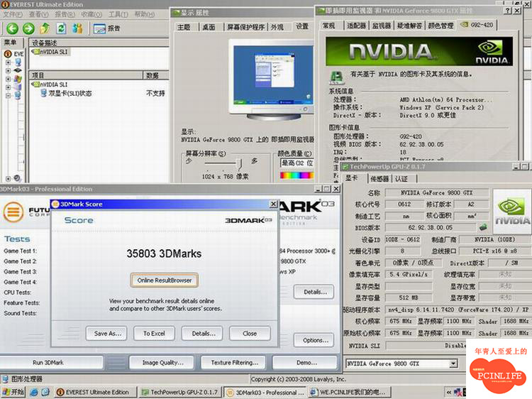The width and height of the screenshot is (532, 399).
Task: Click the To Excel button
Action: [154, 333]
